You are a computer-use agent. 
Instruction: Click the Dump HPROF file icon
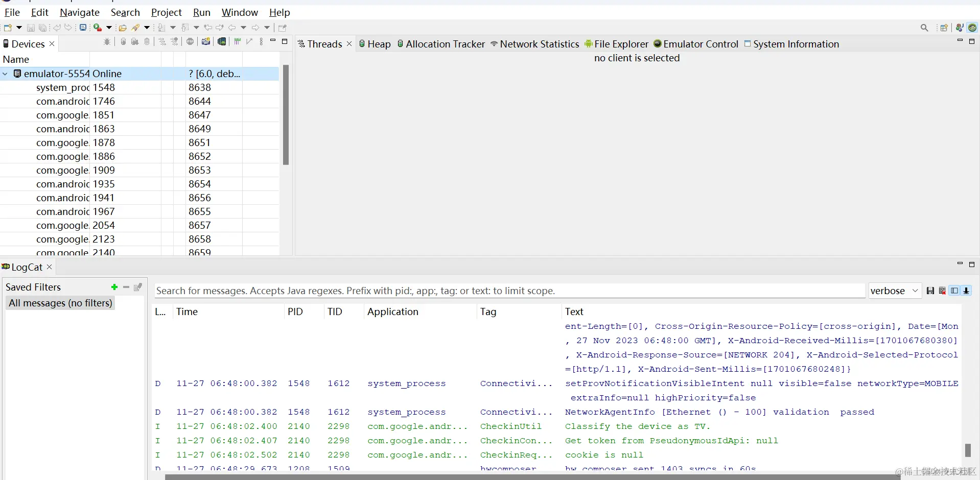[x=135, y=42]
